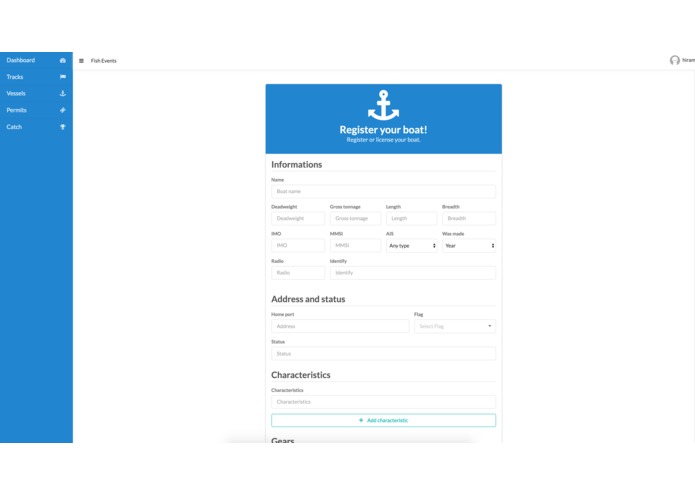Click the IMO input field
Image resolution: width=695 pixels, height=494 pixels.
pyautogui.click(x=298, y=245)
